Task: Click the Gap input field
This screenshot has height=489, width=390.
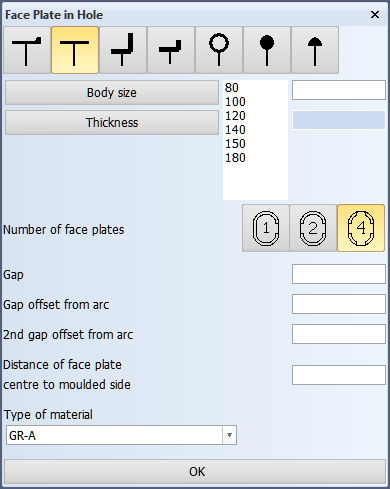Action: point(339,274)
